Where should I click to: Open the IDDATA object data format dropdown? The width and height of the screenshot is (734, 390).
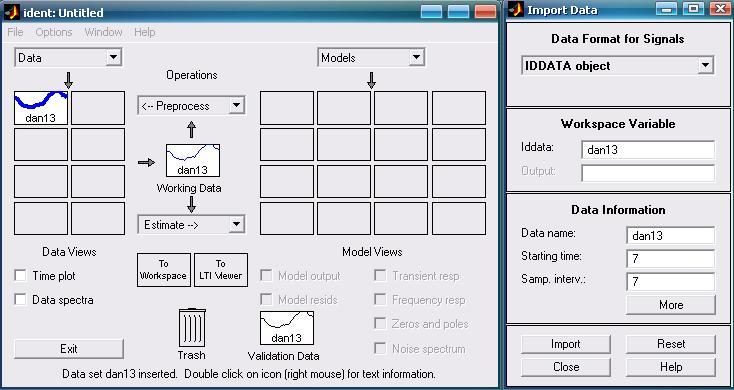(617, 66)
